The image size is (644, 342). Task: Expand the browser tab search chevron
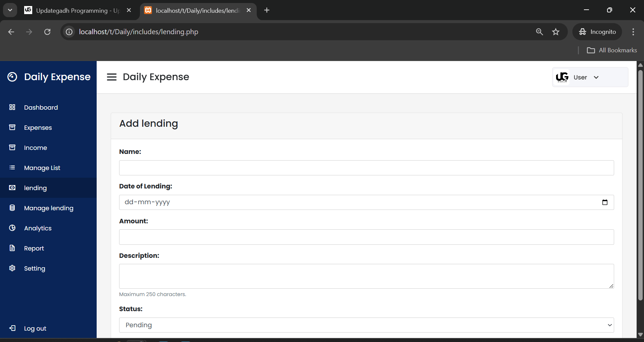[x=10, y=10]
